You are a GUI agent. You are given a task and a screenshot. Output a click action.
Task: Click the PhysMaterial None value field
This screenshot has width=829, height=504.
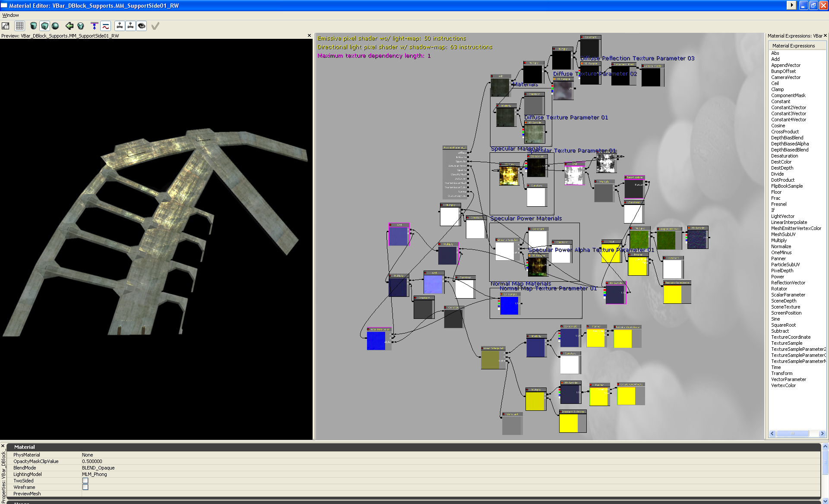pos(451,455)
